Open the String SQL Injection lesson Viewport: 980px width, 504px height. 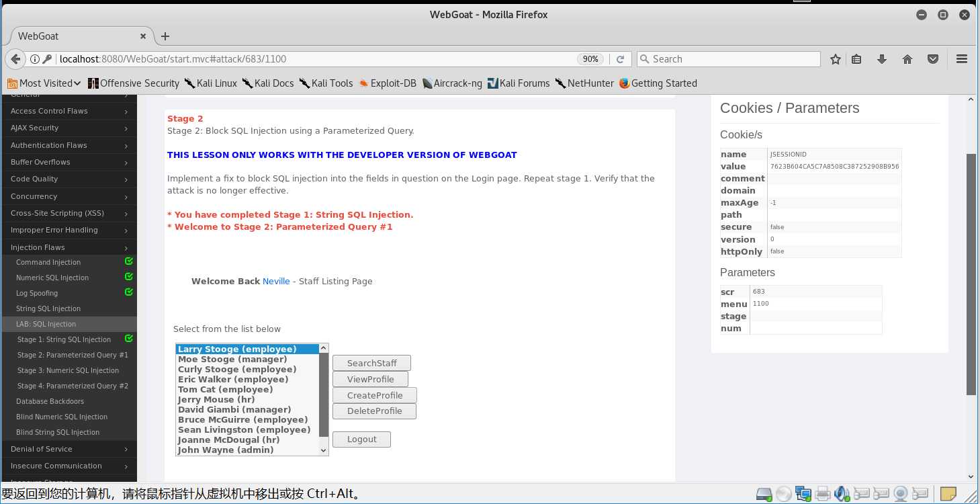click(x=48, y=308)
